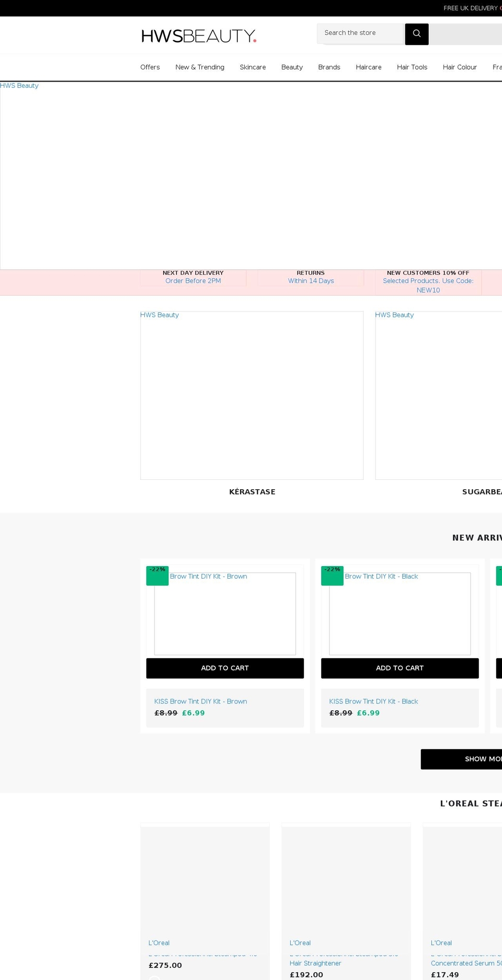This screenshot has height=980, width=502.
Task: Open L'Oreal brand link on £17.49 serum
Action: coord(441,943)
